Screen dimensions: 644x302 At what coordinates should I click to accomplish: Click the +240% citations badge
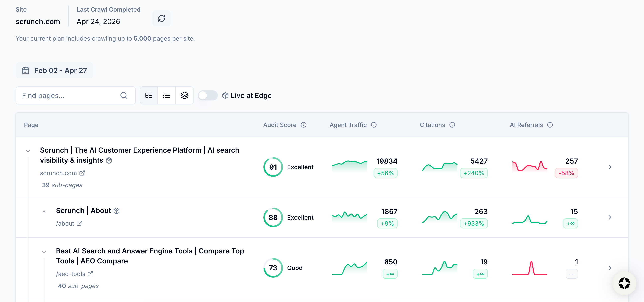(474, 173)
